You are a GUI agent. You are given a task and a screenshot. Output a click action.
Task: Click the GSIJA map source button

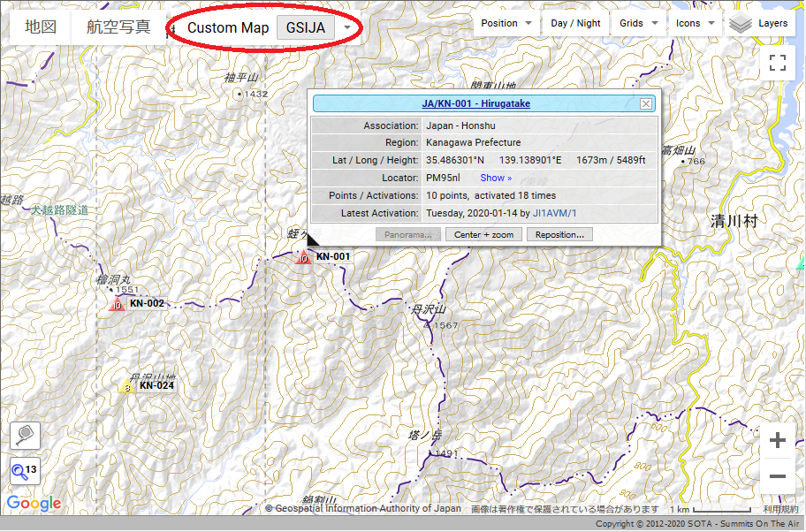tap(305, 27)
